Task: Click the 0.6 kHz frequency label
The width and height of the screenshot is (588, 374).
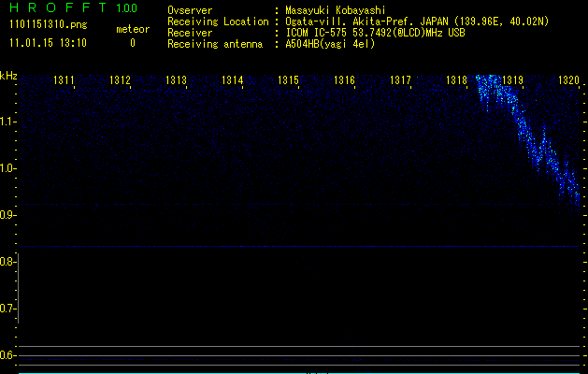Action: pos(7,355)
